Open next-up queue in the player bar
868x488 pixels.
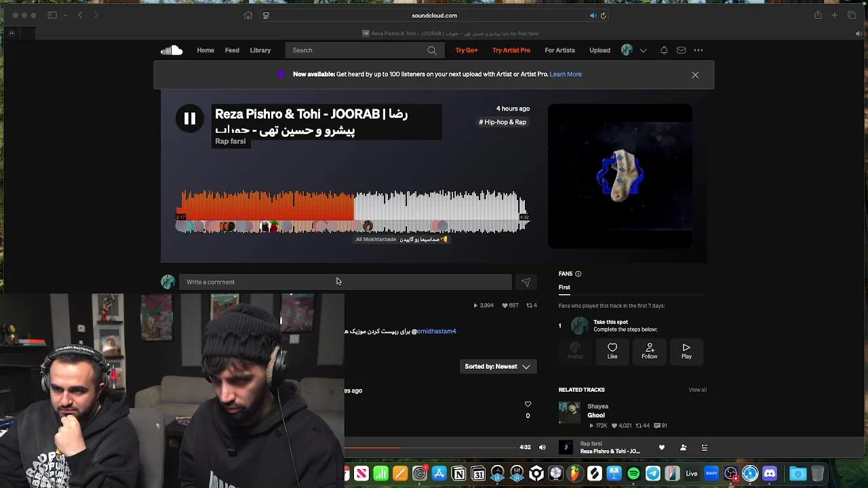click(704, 447)
